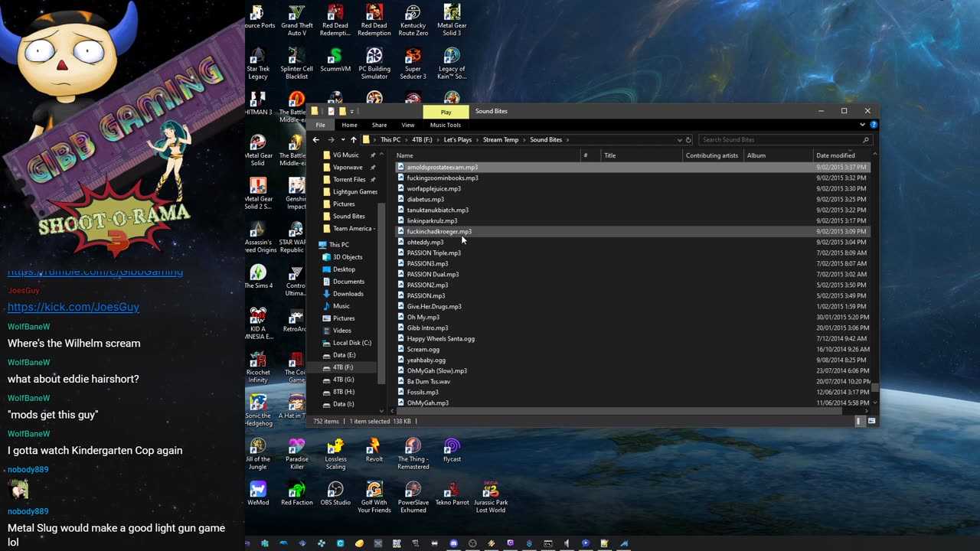Expand chevron after Stream Temp breadcrumb
The image size is (980, 551).
click(524, 140)
